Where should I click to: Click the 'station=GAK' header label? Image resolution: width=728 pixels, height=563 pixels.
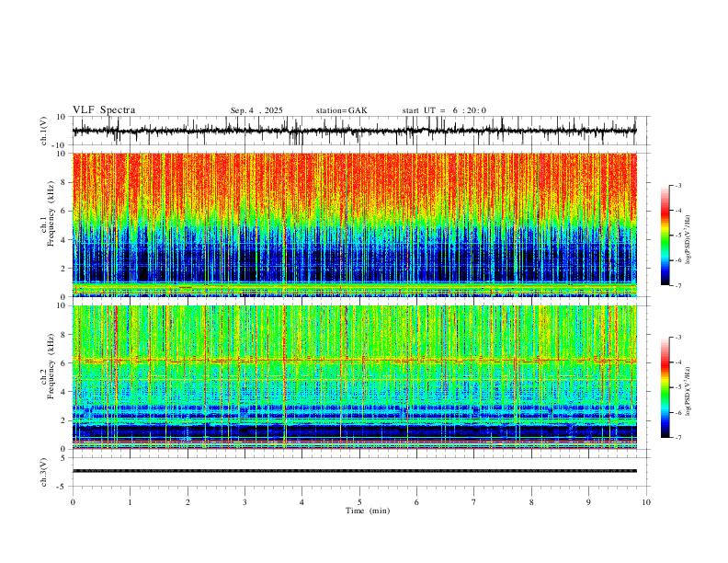(341, 110)
